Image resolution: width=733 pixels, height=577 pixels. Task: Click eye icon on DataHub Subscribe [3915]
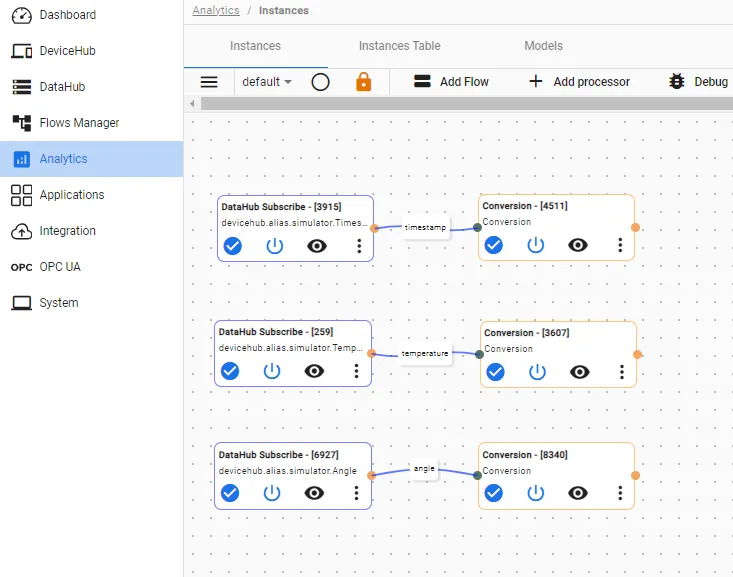pyautogui.click(x=317, y=246)
